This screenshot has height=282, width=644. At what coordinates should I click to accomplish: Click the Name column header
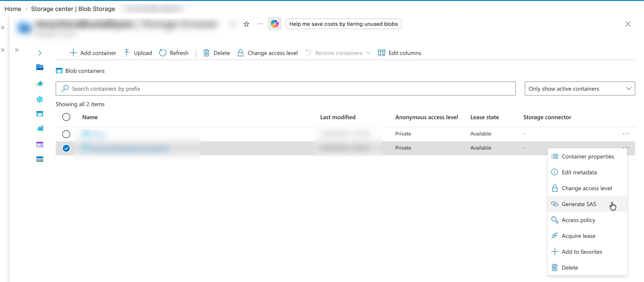pyautogui.click(x=90, y=117)
